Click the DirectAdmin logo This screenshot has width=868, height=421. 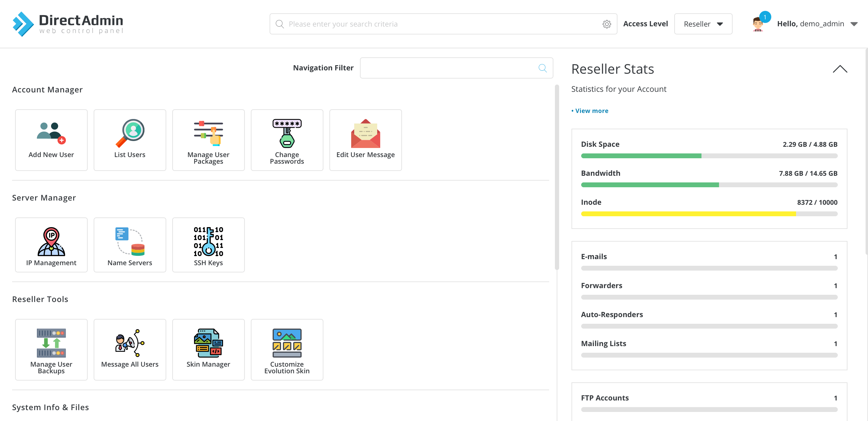click(x=68, y=24)
